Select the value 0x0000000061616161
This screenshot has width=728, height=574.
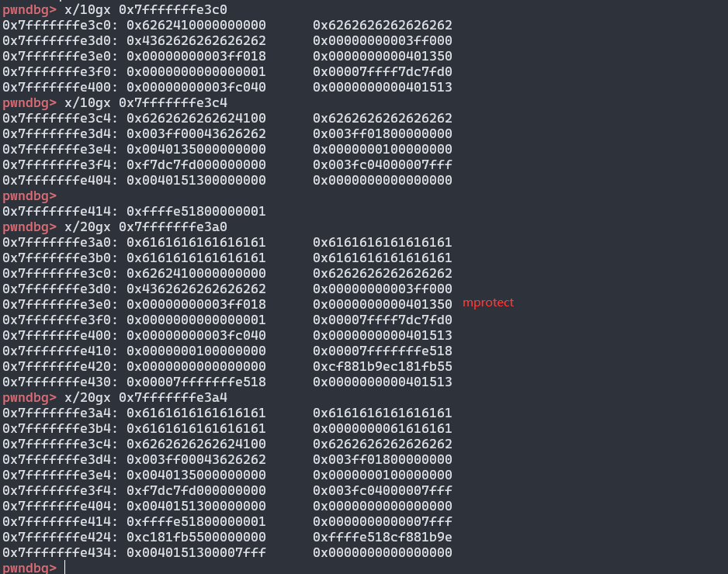click(x=383, y=428)
